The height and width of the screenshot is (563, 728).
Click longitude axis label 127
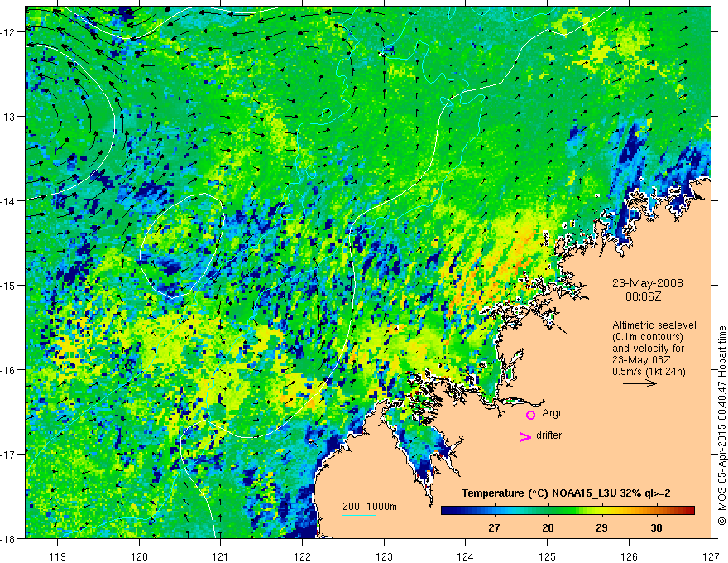coord(711,556)
